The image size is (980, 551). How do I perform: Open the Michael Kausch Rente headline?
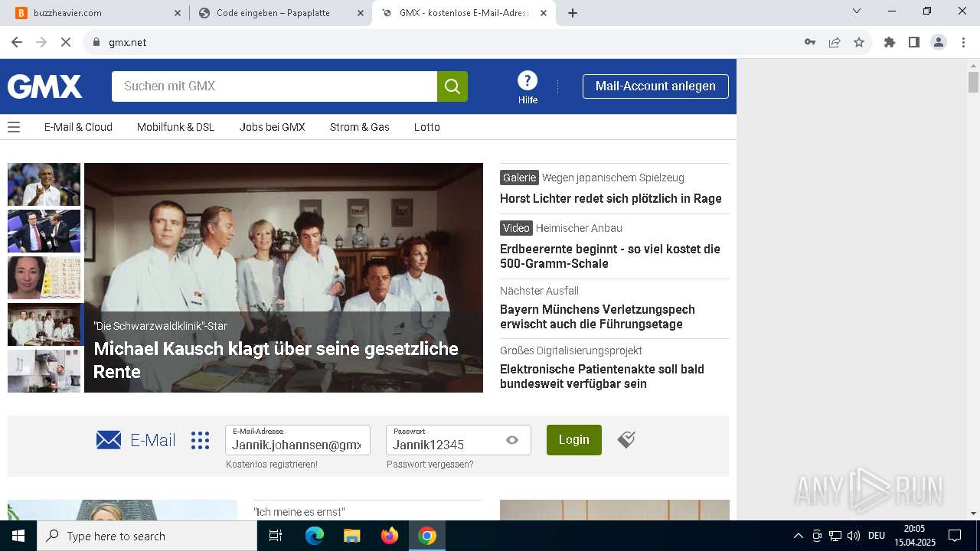276,360
